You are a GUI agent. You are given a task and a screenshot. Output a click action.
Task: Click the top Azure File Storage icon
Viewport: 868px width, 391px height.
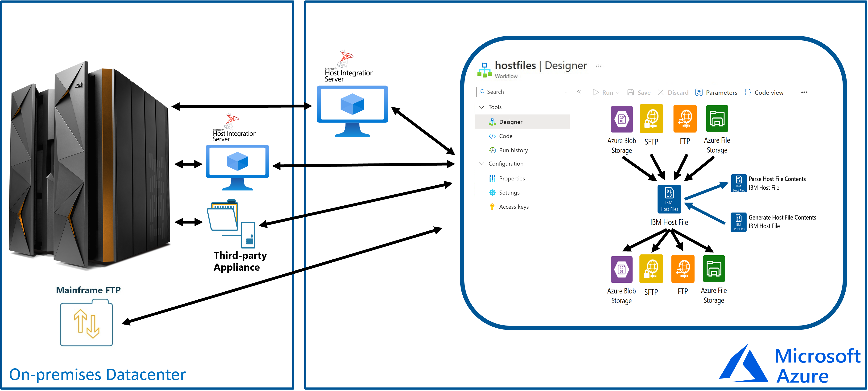click(717, 118)
